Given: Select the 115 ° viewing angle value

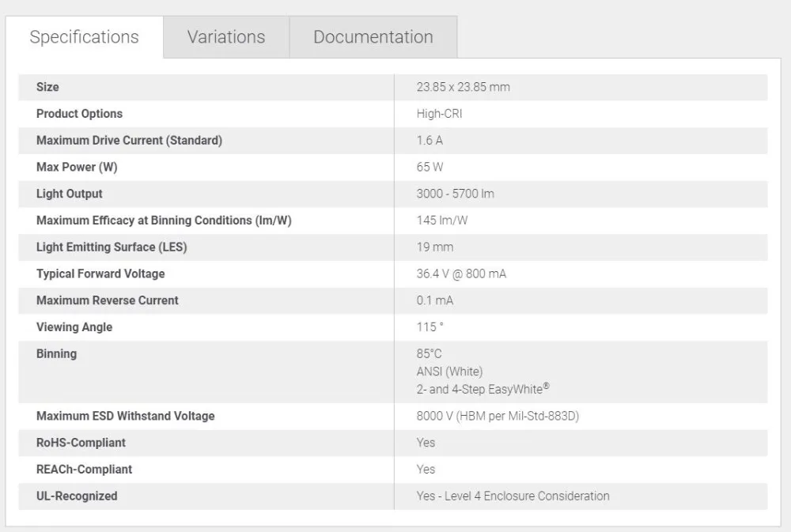Looking at the screenshot, I should 430,327.
